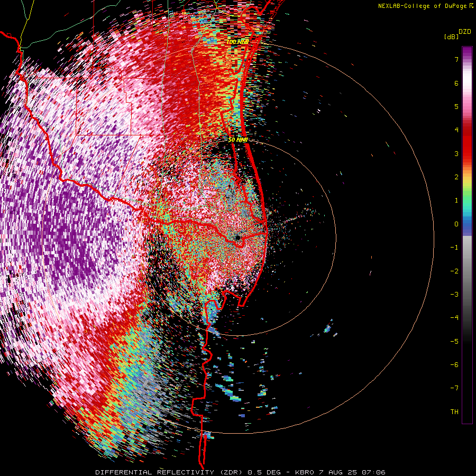476x476 pixels.
Task: Click the 0 value on the ZDR scale
Action: (x=456, y=224)
